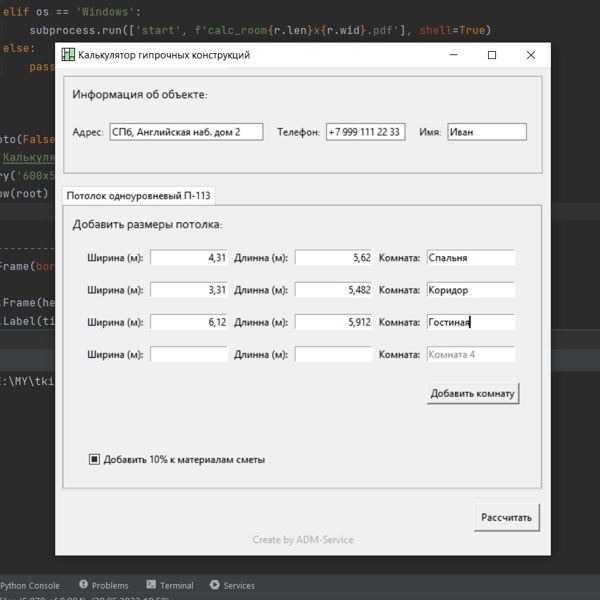The image size is (600, 600).
Task: Select the room field named Спальня
Action: (470, 258)
